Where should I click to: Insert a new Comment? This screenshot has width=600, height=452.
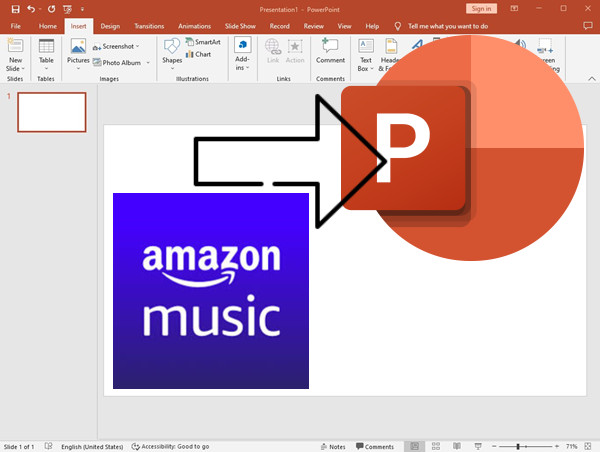pyautogui.click(x=330, y=51)
